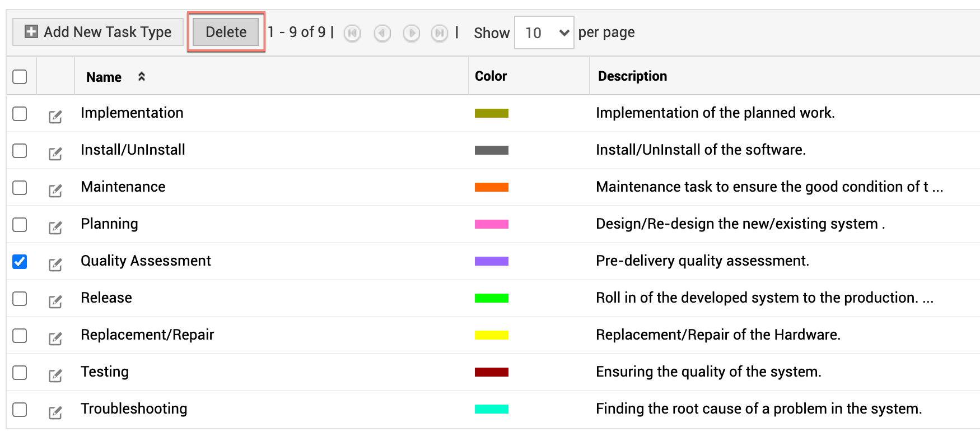
Task: Select the Replacement/Repair row checkbox
Action: [20, 336]
